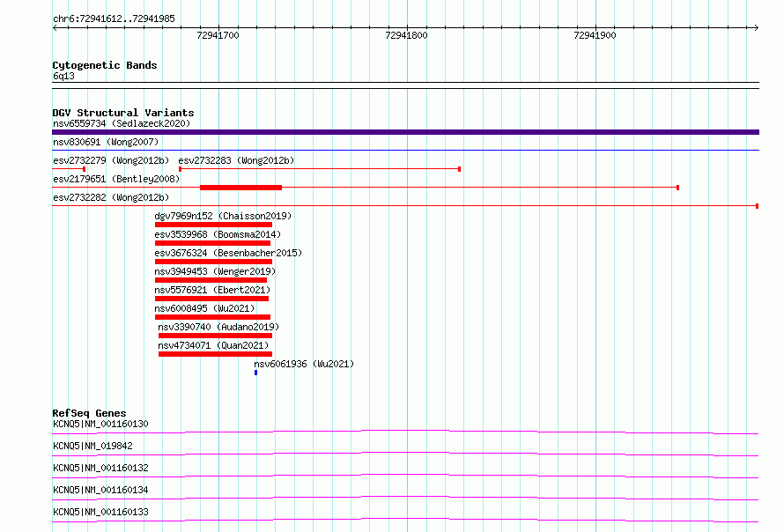Select red bar under nsv3390740 label
Image resolution: width=784 pixels, height=532 pixels.
(x=216, y=336)
